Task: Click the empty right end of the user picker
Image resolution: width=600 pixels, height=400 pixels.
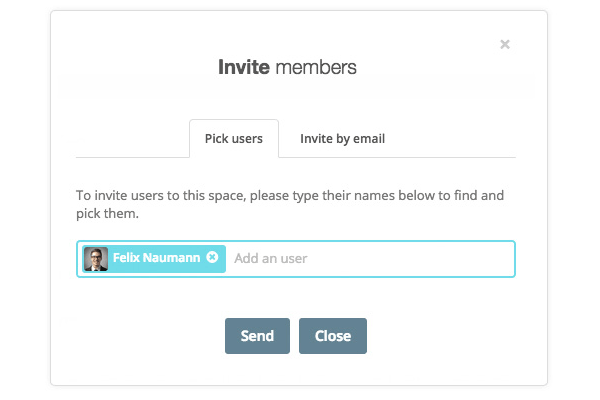Action: [x=470, y=258]
